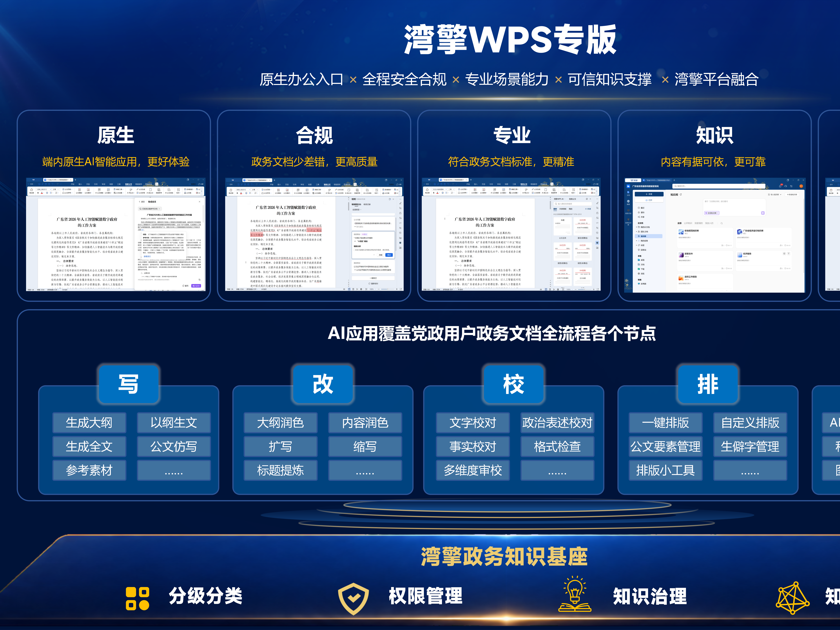Click the 标题提炼 chip

click(281, 471)
